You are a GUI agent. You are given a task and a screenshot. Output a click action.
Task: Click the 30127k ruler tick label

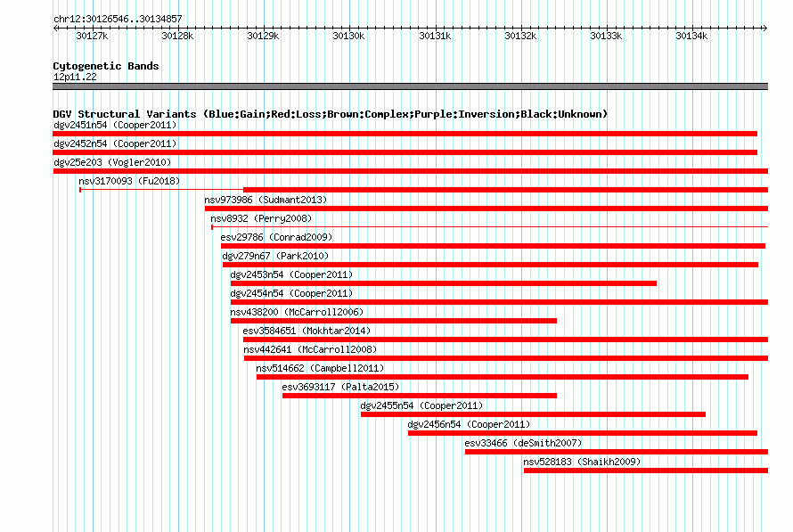point(92,36)
